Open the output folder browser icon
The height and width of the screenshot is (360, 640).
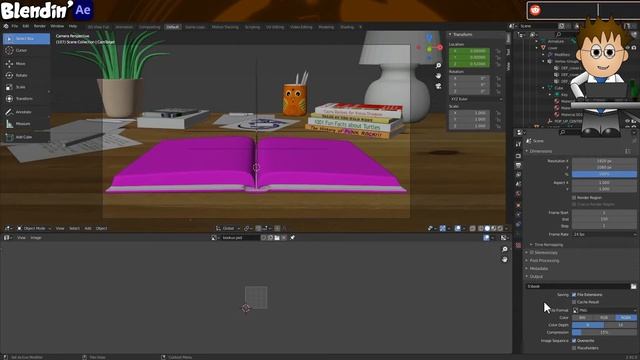[633, 287]
